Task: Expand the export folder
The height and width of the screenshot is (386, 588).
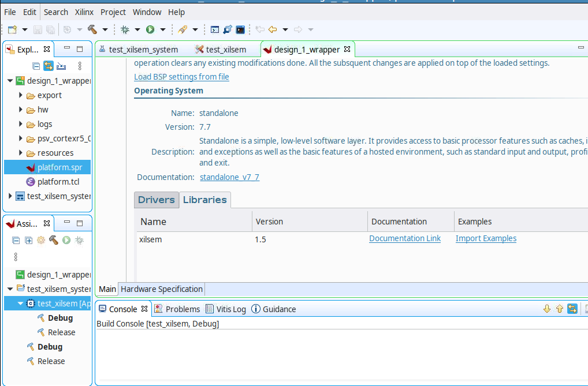Action: pyautogui.click(x=21, y=95)
